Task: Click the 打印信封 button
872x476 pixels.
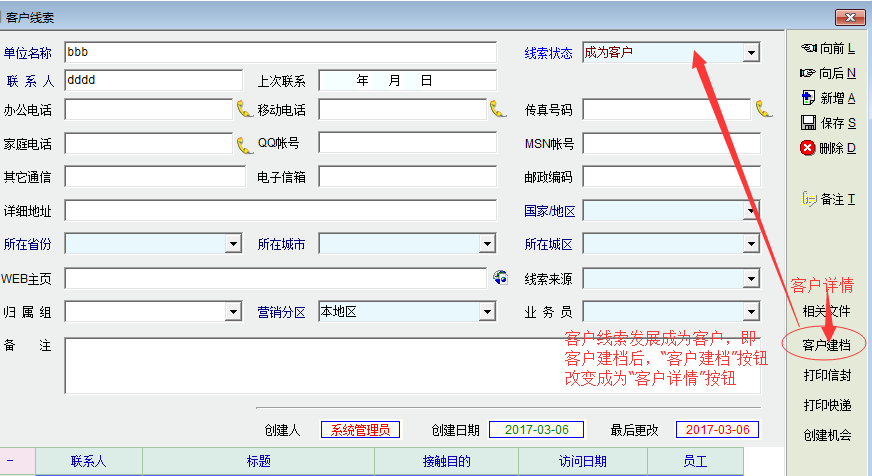Action: [x=827, y=375]
